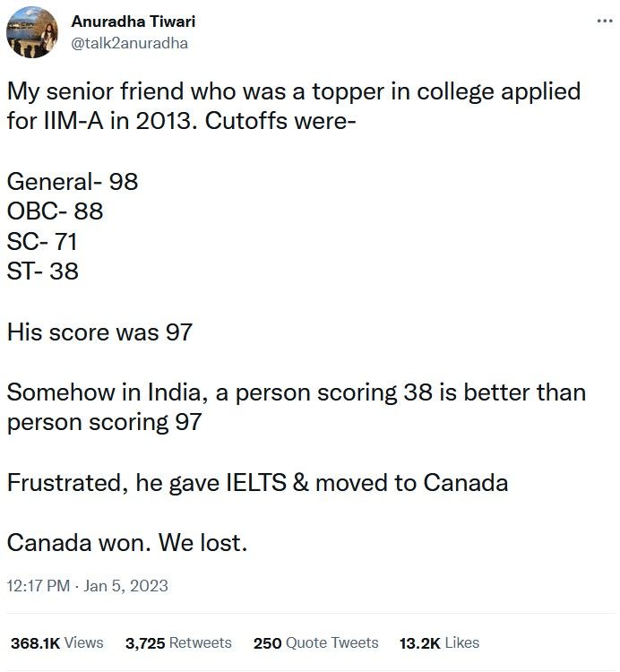Click the 'SC- 71' cutoff line
Screen dimensions: 620x672
click(42, 241)
